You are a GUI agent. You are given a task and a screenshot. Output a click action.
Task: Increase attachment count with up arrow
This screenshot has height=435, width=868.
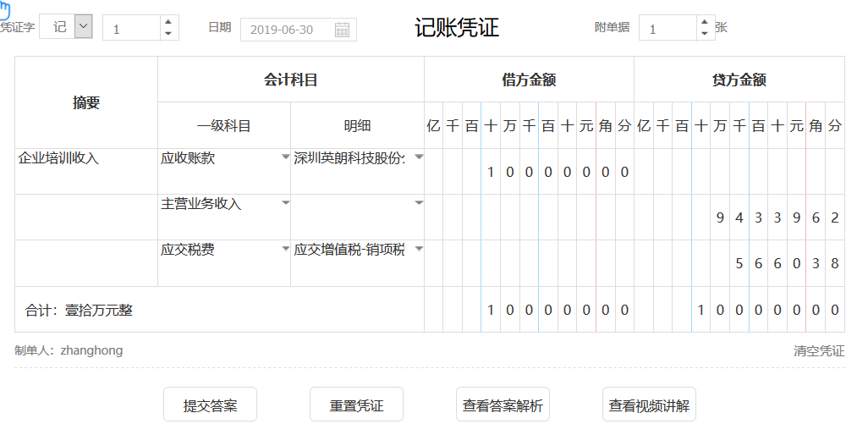704,22
